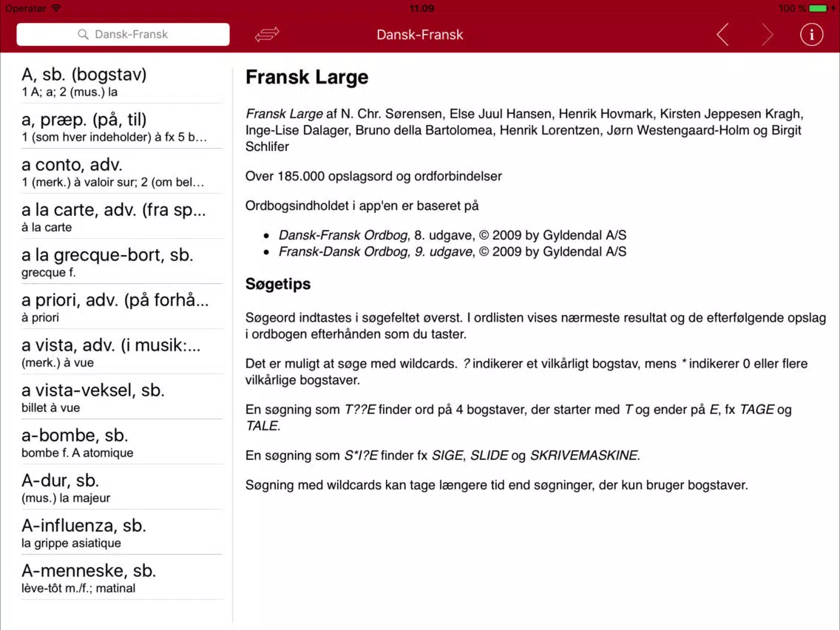840x630 pixels.
Task: Tap the Dansk-Fransk title in header
Action: tap(419, 35)
